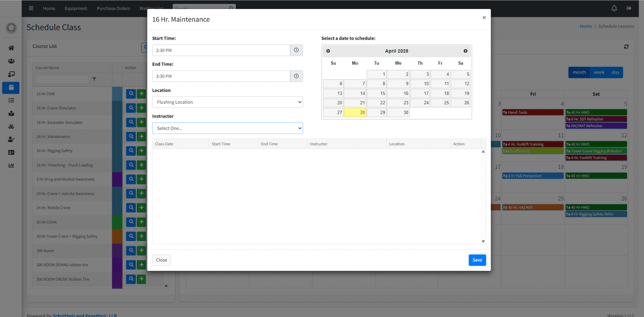Open Purchase Orders menu item
The height and width of the screenshot is (317, 644).
113,8
